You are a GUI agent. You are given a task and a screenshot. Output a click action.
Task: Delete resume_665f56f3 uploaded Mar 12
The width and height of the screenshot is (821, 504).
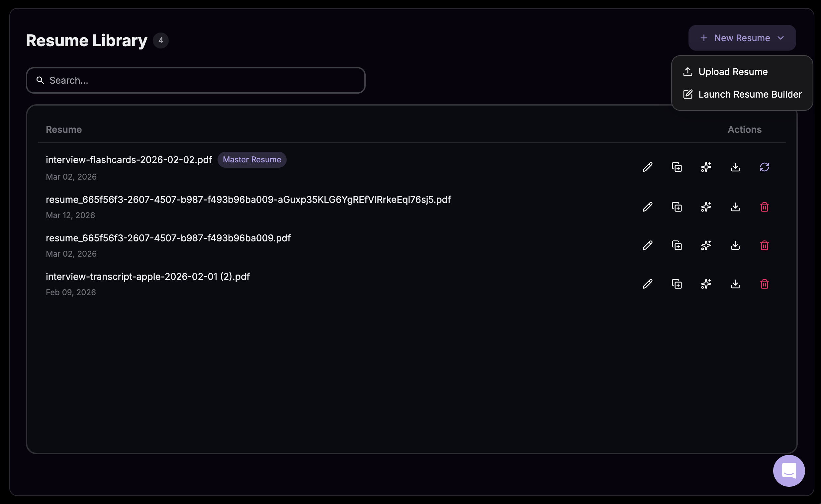tap(764, 207)
